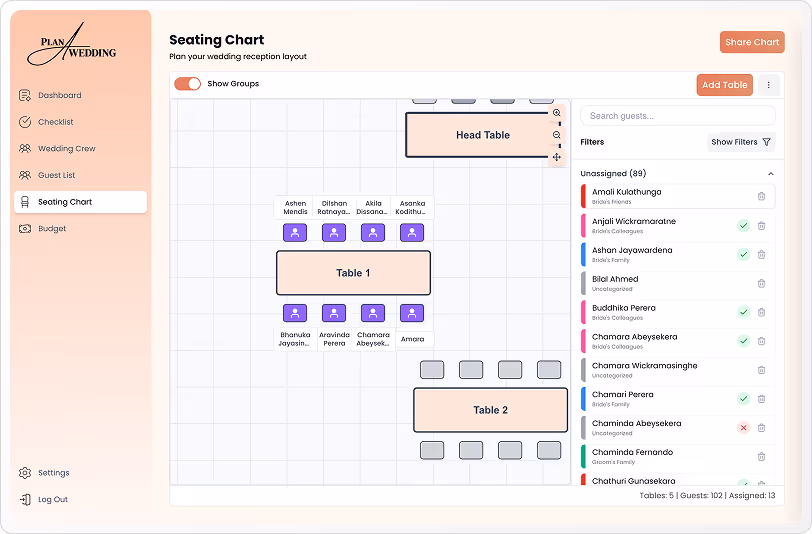Open the Show Filters panel
Image resolution: width=812 pixels, height=534 pixels.
tap(741, 142)
